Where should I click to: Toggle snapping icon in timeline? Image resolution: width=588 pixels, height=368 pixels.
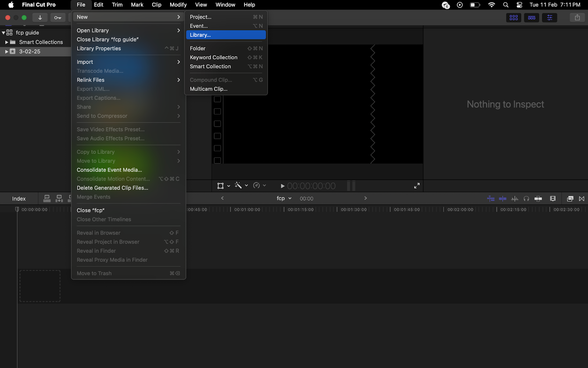tap(538, 199)
